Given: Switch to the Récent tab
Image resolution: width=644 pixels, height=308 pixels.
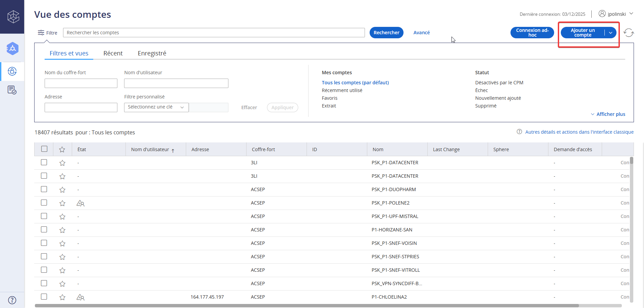Looking at the screenshot, I should [113, 53].
